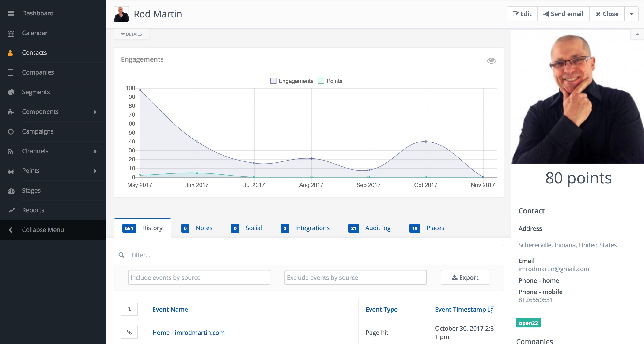Switch to the Social tab
Image resolution: width=644 pixels, height=344 pixels.
(247, 228)
